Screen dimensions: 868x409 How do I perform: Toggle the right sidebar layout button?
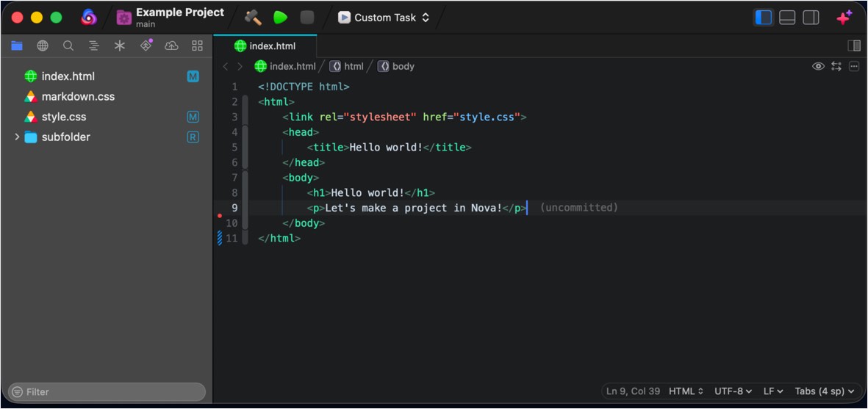[811, 18]
